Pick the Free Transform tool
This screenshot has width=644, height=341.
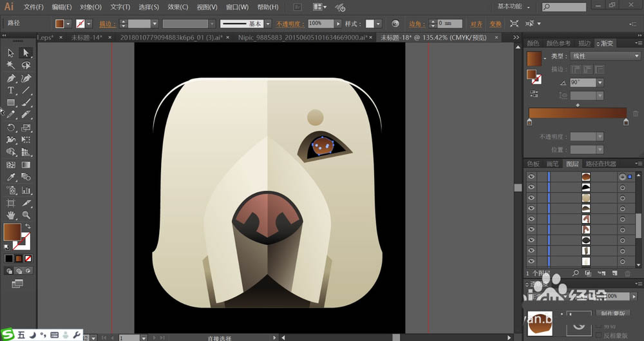tap(26, 140)
